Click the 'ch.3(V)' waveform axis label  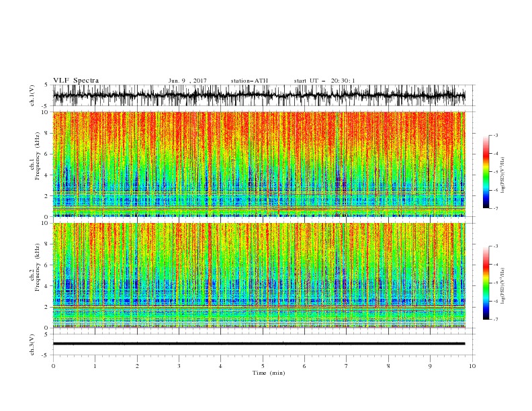coord(32,345)
